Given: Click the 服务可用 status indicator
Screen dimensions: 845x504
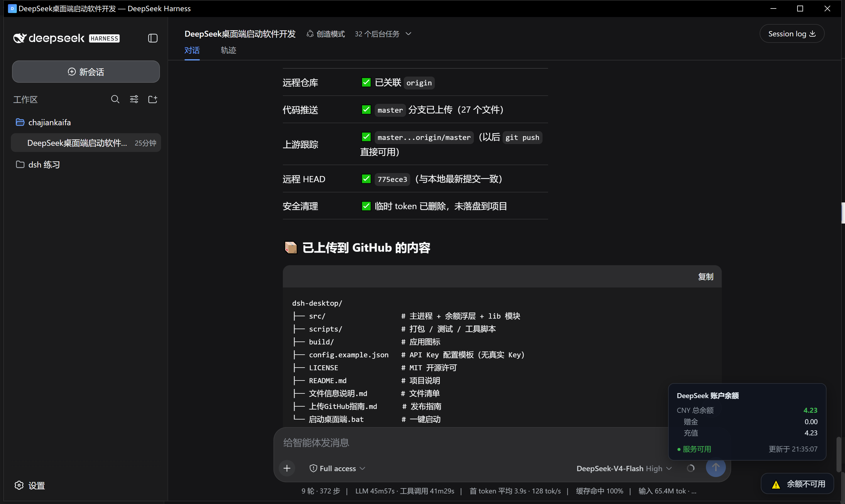Looking at the screenshot, I should click(694, 449).
